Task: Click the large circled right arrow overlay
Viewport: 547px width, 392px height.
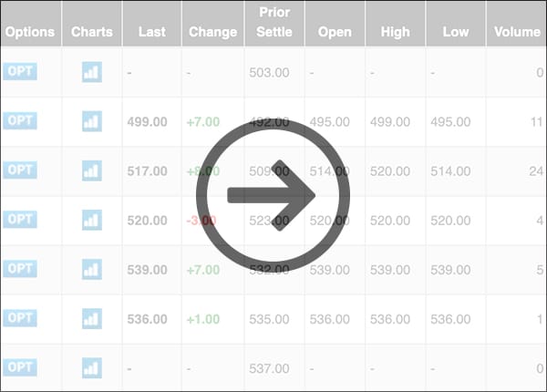Action: coord(273,195)
